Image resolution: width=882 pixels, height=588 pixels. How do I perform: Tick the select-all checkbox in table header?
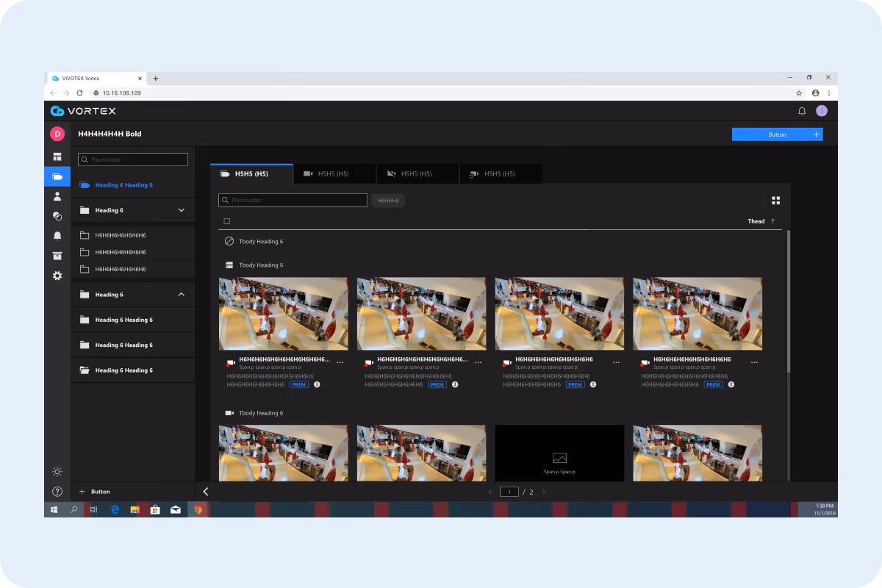coord(227,221)
